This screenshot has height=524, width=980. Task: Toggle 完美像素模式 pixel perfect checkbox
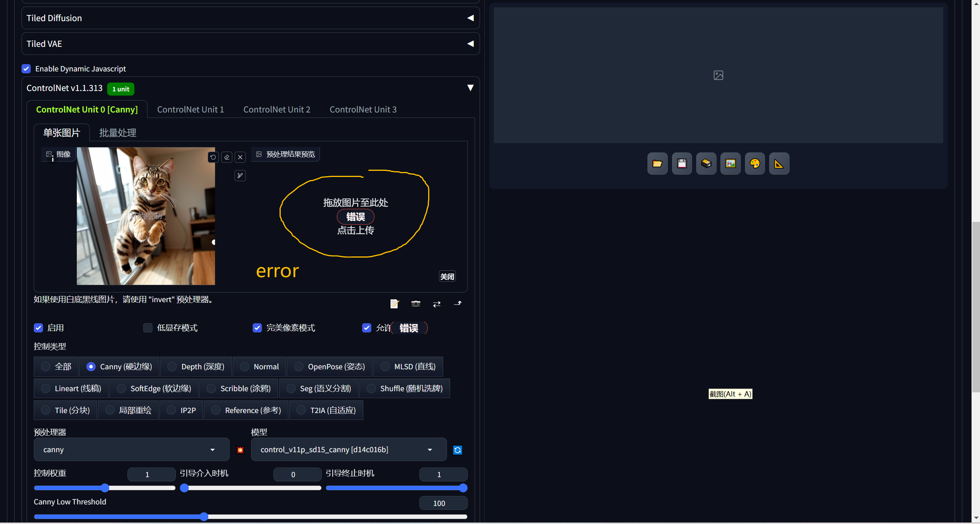click(x=257, y=328)
